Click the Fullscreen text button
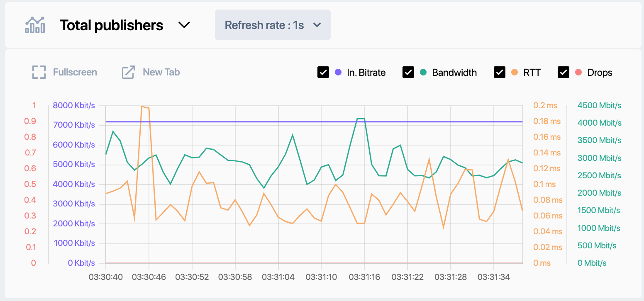This screenshot has width=644, height=301. (x=75, y=72)
